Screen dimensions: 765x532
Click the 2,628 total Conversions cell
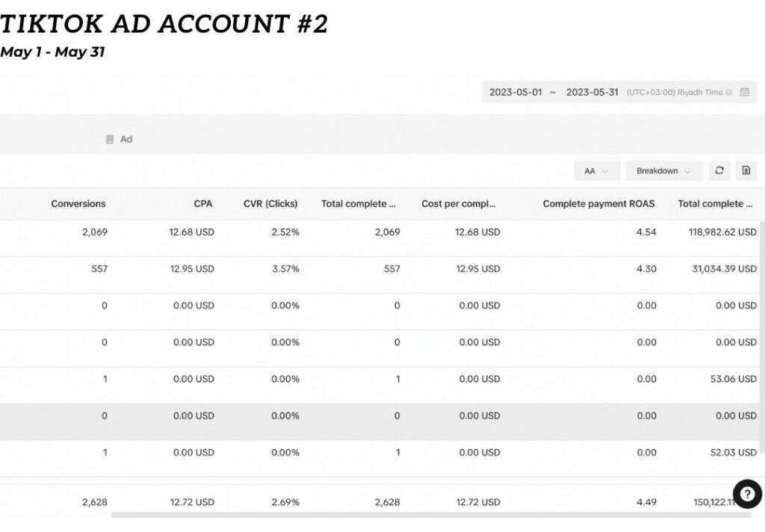[95, 502]
